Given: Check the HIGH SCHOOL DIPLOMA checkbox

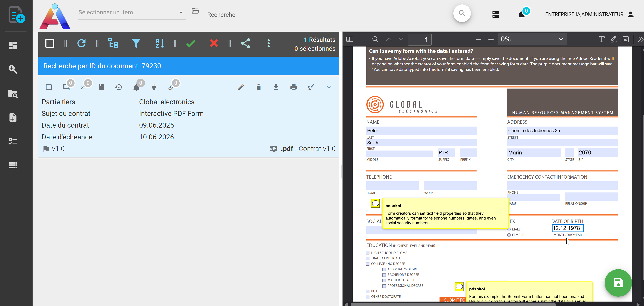Looking at the screenshot, I should tap(368, 253).
